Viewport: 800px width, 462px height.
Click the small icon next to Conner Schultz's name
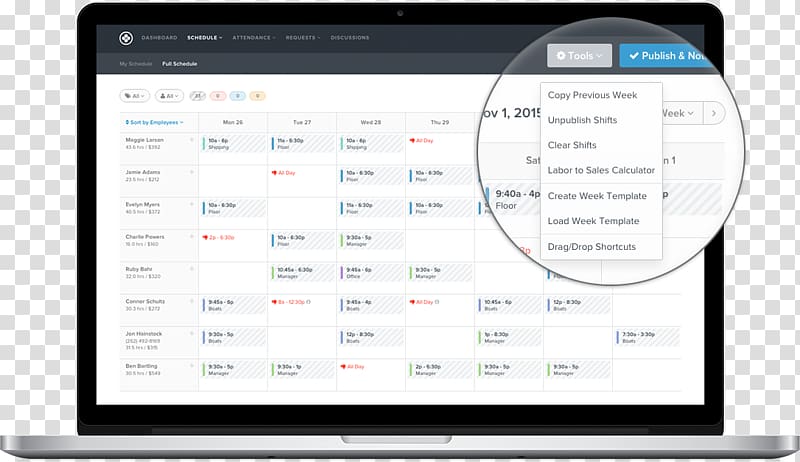[192, 301]
